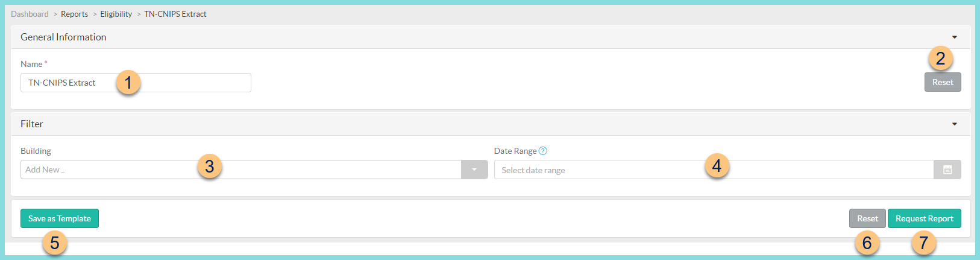This screenshot has width=980, height=260.
Task: Click the Name field label
Action: point(31,64)
